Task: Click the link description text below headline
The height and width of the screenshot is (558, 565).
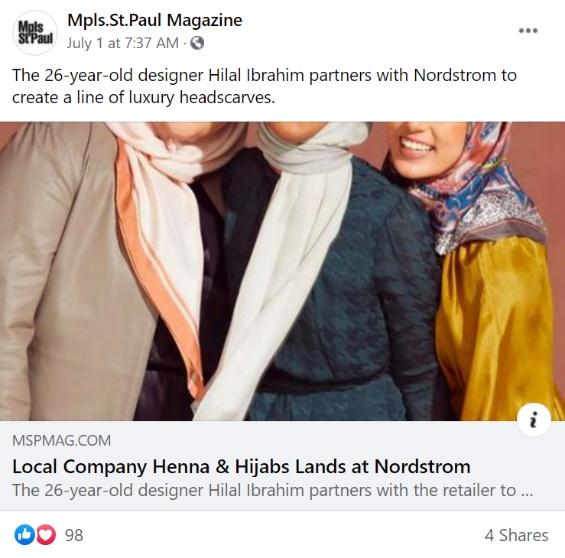Action: pos(272,490)
